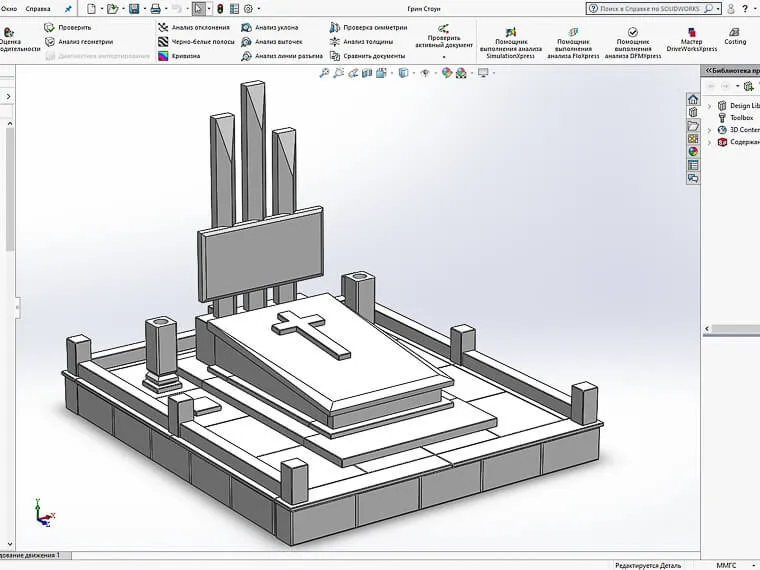This screenshot has width=760, height=570.
Task: Expand the Design Library tree node
Action: coord(710,106)
